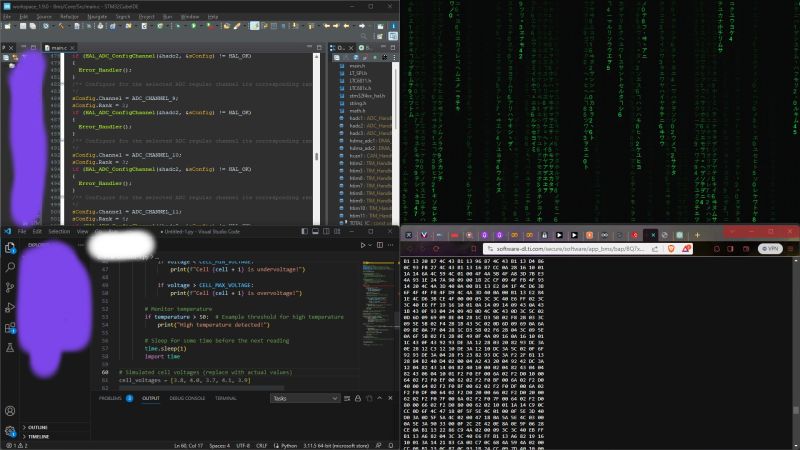Click Spaces: 4 indentation status item

220,446
